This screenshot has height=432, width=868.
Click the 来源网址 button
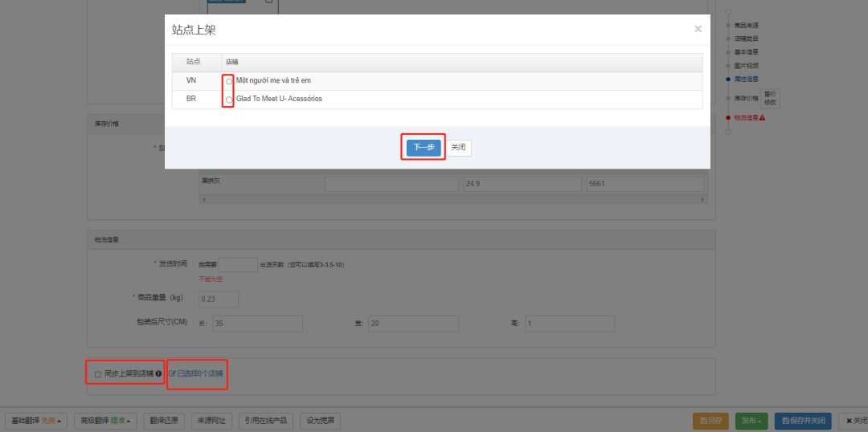[x=211, y=421]
